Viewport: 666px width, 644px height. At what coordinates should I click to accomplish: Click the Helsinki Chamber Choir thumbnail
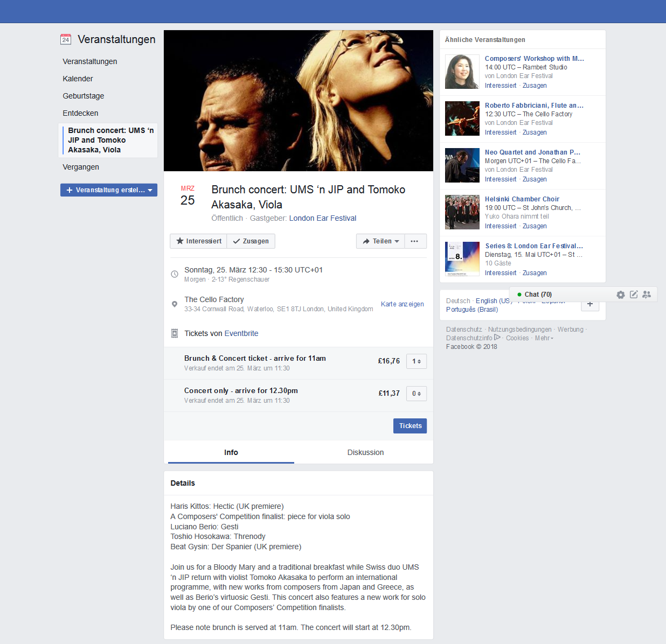[462, 212]
